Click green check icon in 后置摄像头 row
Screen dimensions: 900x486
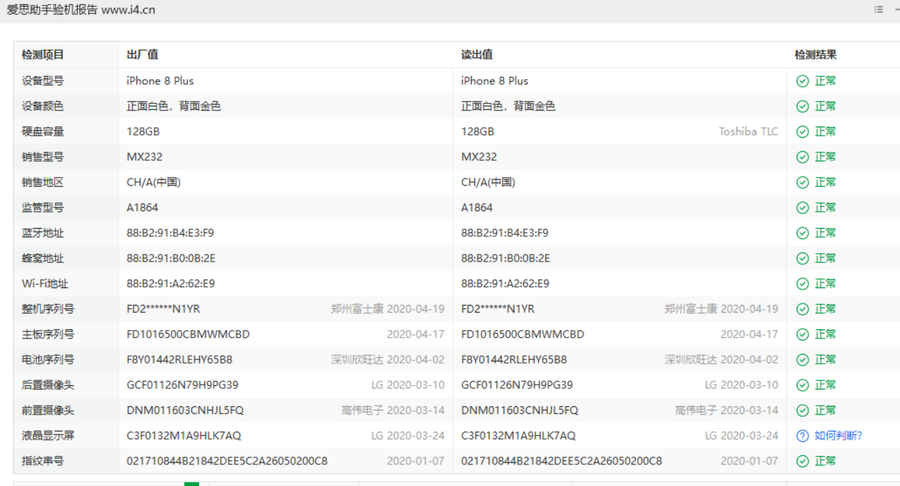(x=802, y=384)
